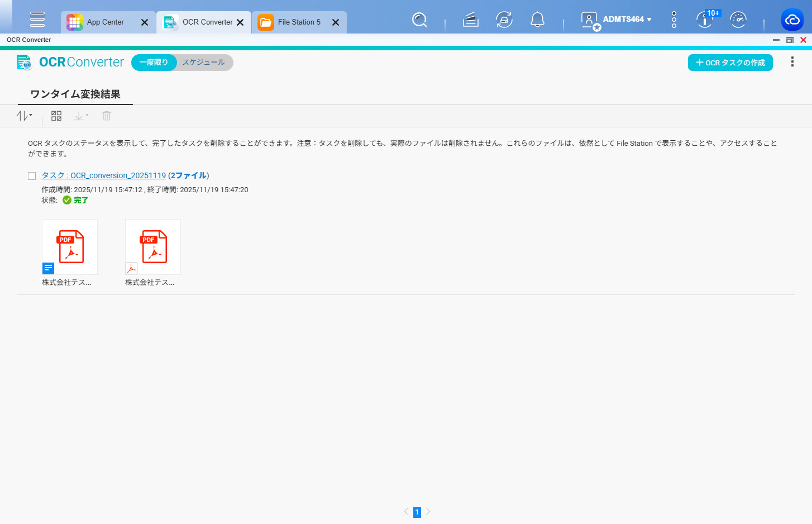Screen dimensions: 812x524
Task: Open the second PDF file thumbnail
Action: pyautogui.click(x=153, y=247)
